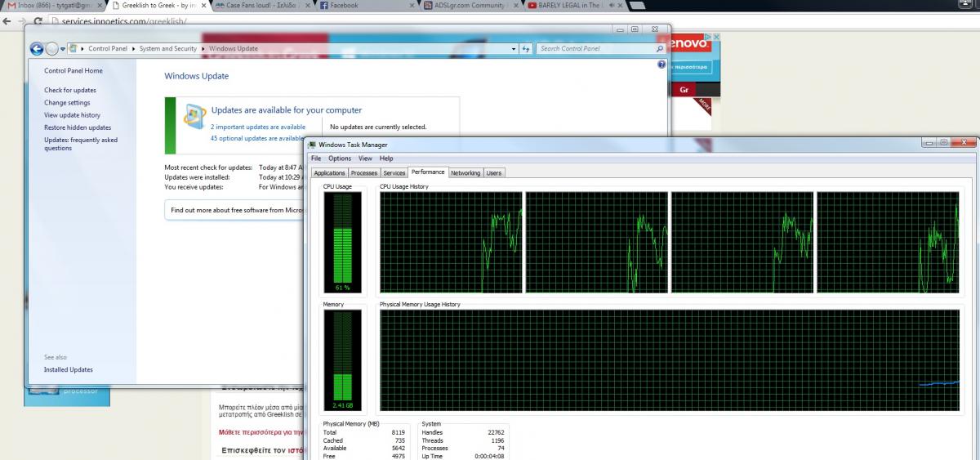Image resolution: width=980 pixels, height=460 pixels.
Task: Click View update history link
Action: coord(73,115)
